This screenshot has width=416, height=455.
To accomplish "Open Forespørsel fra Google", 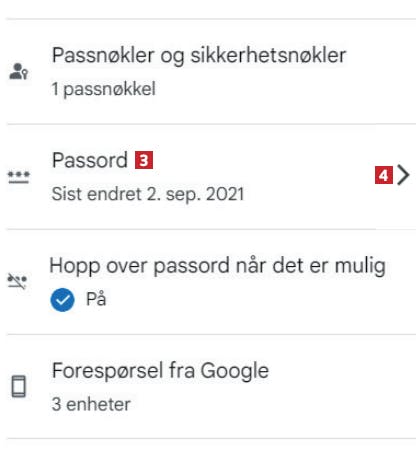I will click(211, 387).
